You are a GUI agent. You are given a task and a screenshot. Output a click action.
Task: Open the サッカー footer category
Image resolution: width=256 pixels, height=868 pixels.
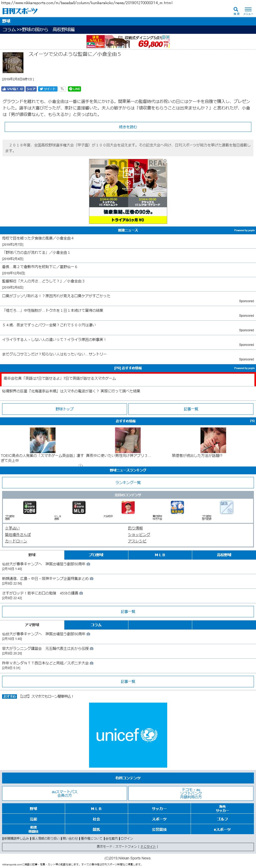[159, 808]
